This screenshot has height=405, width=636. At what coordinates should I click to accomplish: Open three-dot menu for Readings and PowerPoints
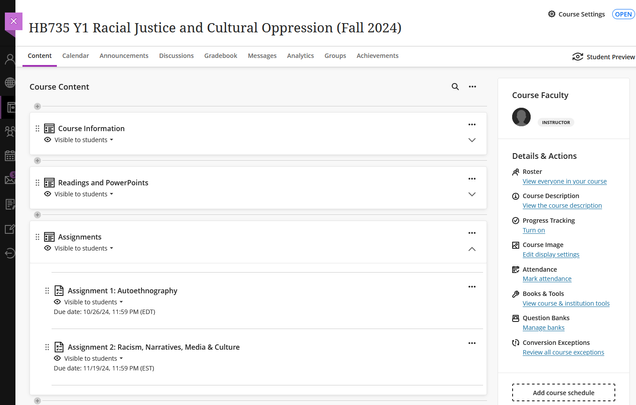pyautogui.click(x=472, y=179)
